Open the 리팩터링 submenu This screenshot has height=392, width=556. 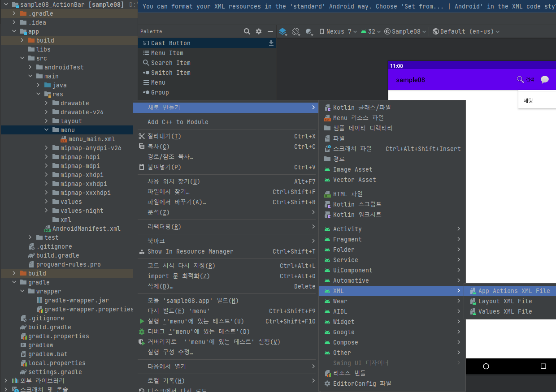227,227
